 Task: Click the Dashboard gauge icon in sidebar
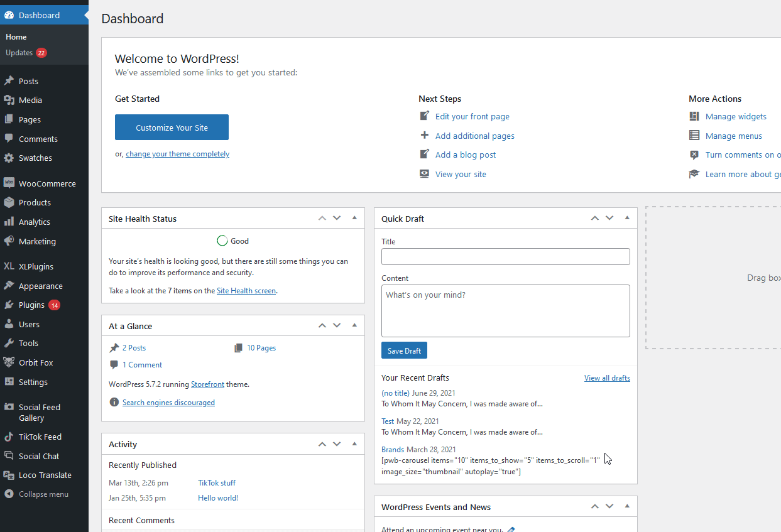click(9, 15)
